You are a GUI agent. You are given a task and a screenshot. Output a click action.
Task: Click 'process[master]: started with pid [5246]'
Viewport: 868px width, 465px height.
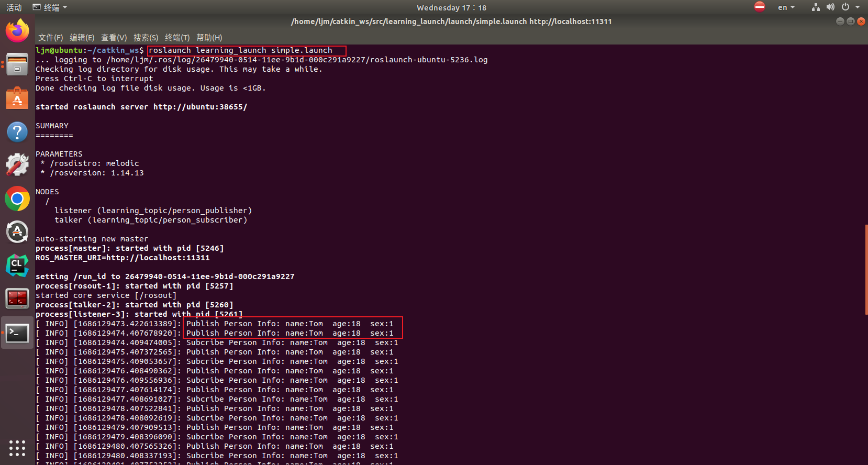[x=130, y=248]
